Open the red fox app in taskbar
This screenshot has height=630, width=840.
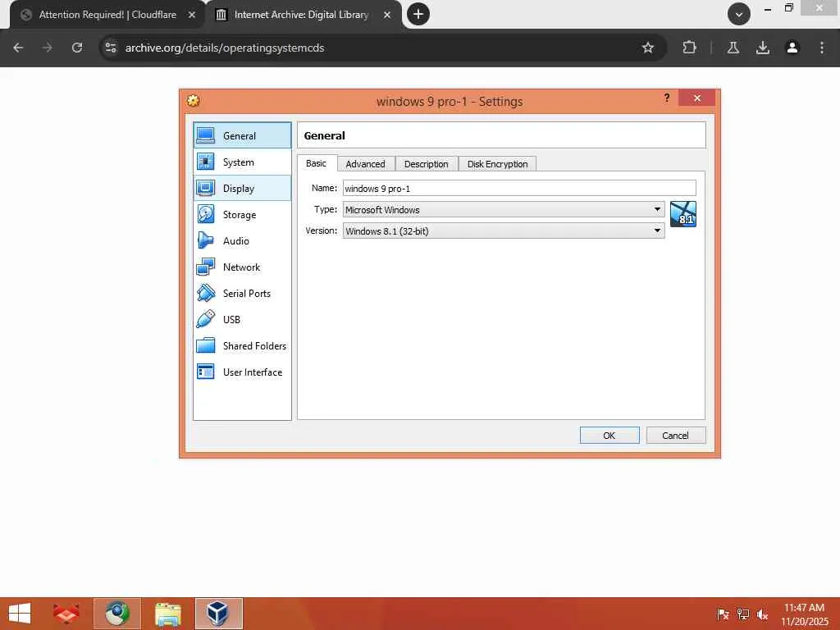66,614
